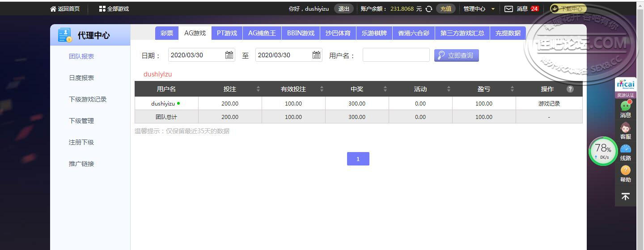Click the 退出 logout button
644x250 pixels.
tap(344, 9)
